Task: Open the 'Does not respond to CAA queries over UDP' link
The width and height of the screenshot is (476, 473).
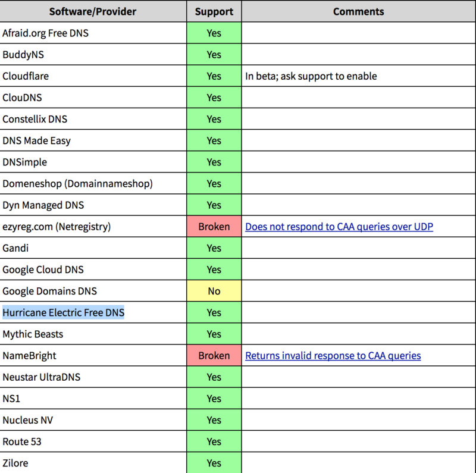Action: tap(339, 227)
